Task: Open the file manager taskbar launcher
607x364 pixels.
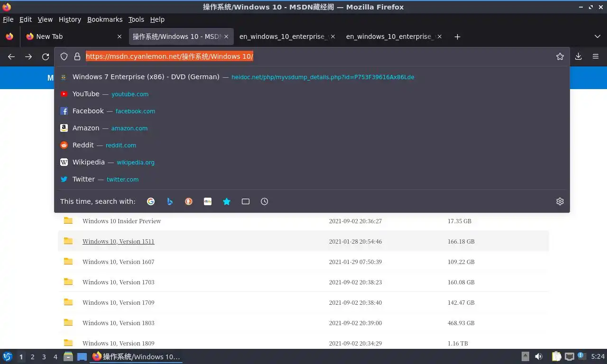Action: pos(68,356)
